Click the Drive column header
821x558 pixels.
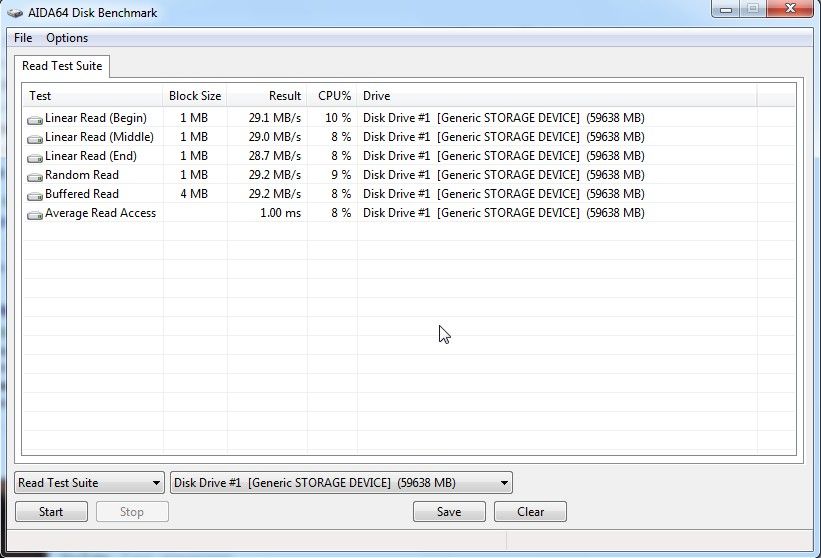[x=556, y=96]
